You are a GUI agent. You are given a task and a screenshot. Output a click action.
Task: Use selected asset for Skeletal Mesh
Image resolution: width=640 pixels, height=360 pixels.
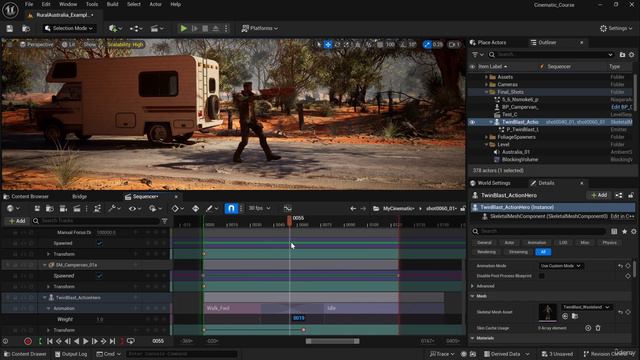pyautogui.click(x=565, y=316)
